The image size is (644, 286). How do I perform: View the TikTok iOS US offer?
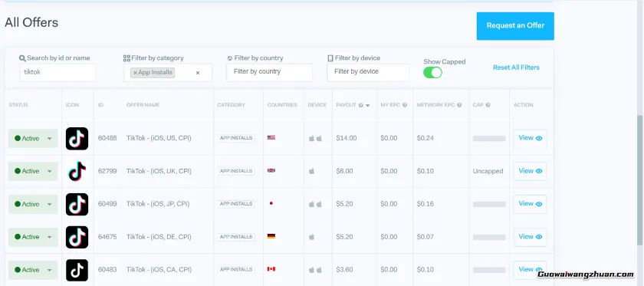[531, 139]
